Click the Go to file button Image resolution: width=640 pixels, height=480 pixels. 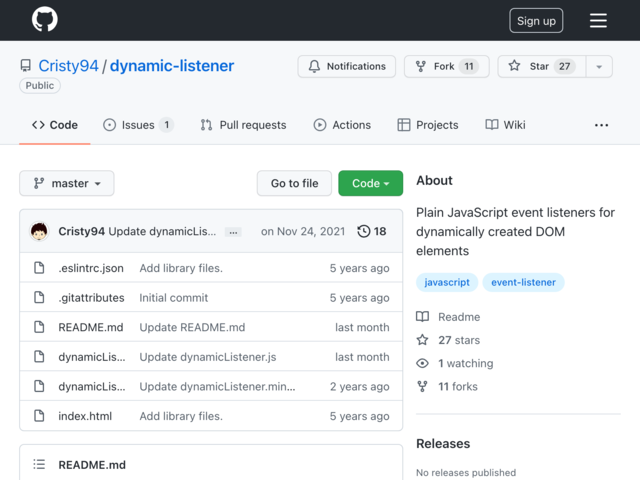[294, 183]
